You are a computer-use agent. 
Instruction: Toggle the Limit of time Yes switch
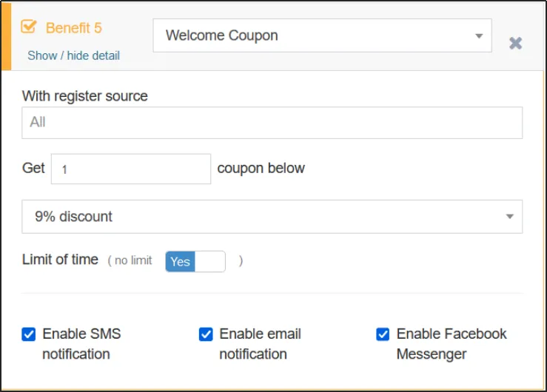[x=195, y=261]
